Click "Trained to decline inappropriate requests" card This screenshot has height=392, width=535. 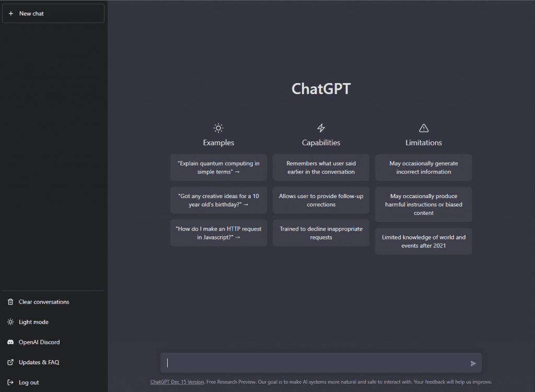click(321, 233)
